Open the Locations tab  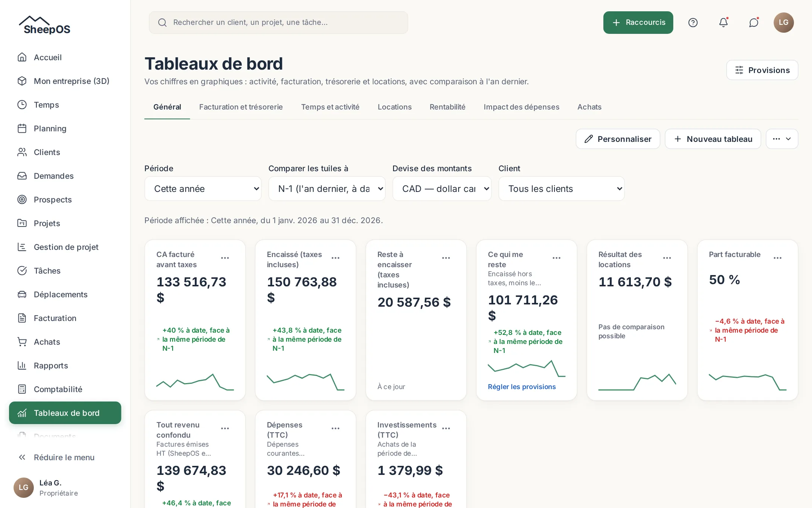coord(395,107)
